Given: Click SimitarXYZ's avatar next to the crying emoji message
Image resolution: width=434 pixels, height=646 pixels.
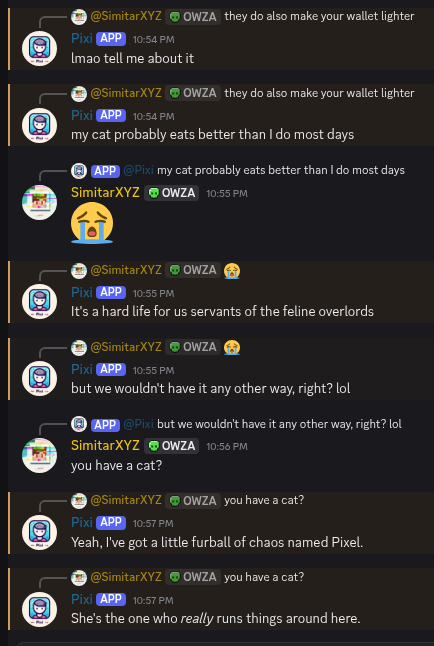Looking at the screenshot, I should coord(40,202).
